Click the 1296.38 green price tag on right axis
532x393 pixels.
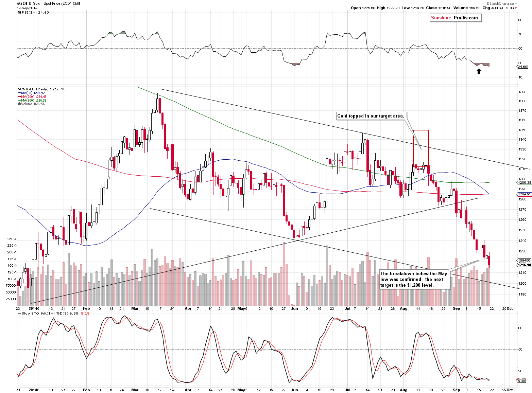coord(524,182)
